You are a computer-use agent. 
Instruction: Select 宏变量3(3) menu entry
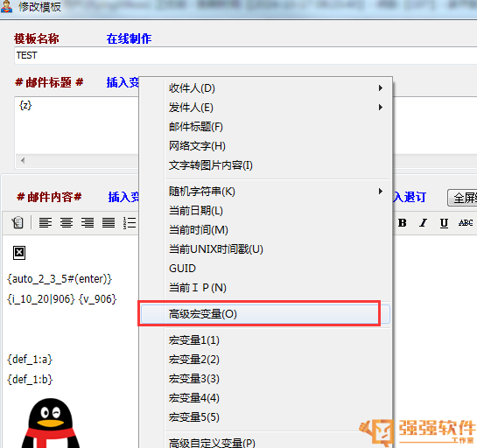coord(264,379)
